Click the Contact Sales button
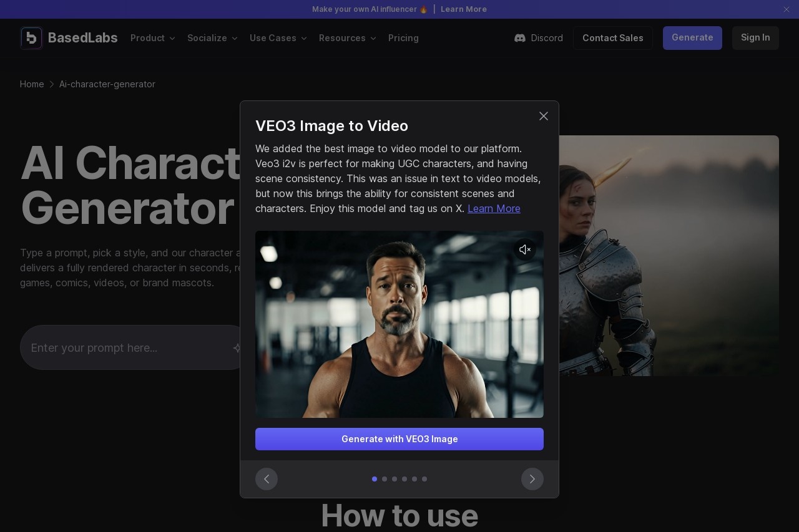 pos(613,38)
